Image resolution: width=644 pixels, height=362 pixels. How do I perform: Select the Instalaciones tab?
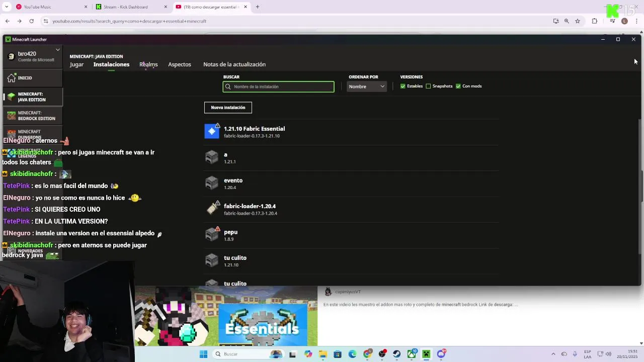(x=111, y=64)
